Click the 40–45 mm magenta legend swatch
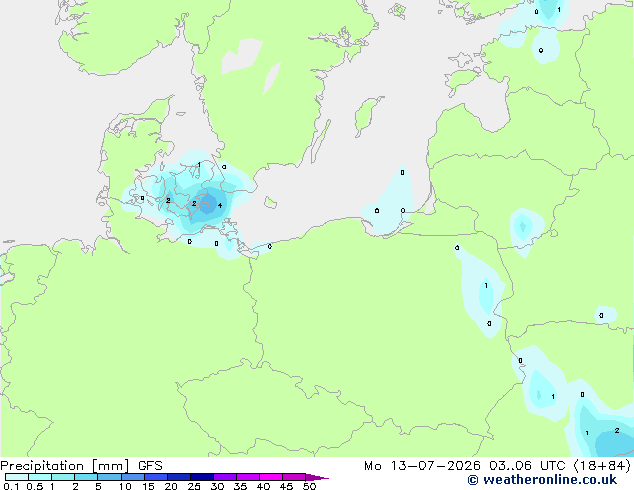The image size is (634, 490). [x=271, y=477]
